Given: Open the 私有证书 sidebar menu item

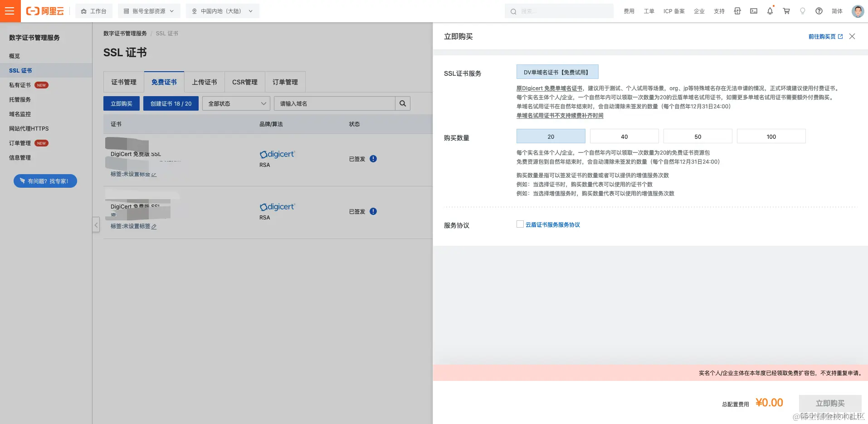Looking at the screenshot, I should click(19, 85).
